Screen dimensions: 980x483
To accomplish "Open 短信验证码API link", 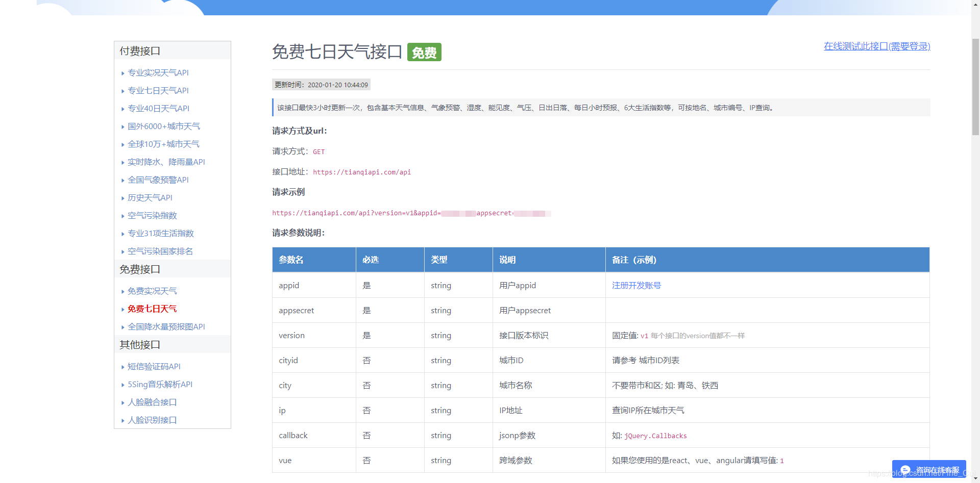I will click(154, 367).
